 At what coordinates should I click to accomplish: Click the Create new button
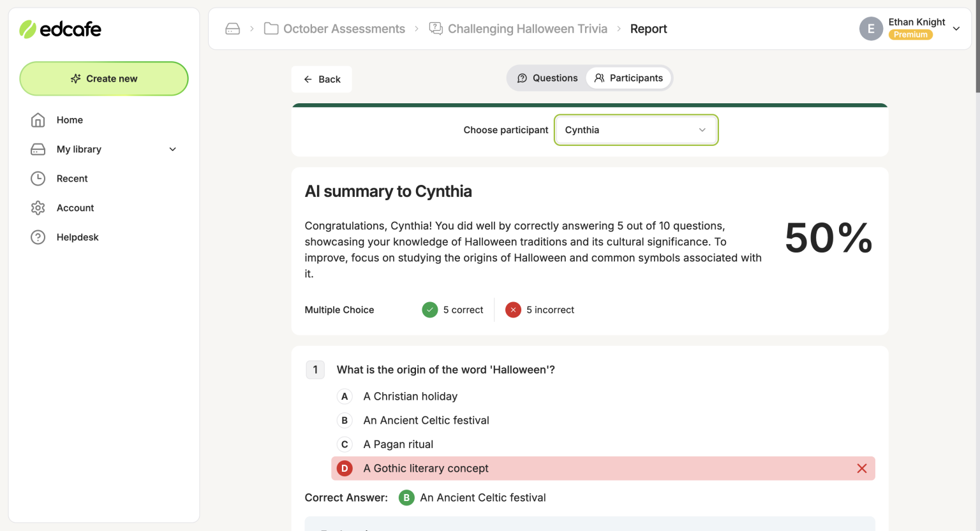pos(103,78)
